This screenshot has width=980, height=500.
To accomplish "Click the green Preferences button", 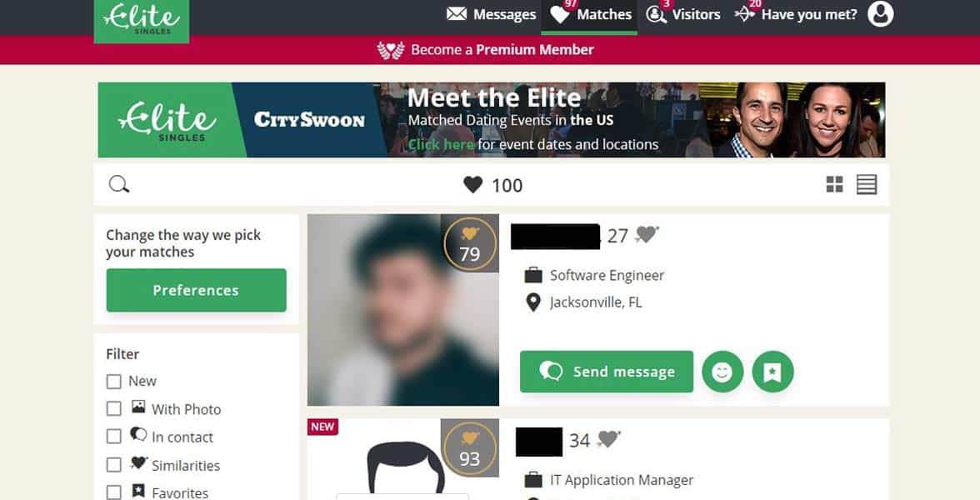I will click(x=197, y=290).
